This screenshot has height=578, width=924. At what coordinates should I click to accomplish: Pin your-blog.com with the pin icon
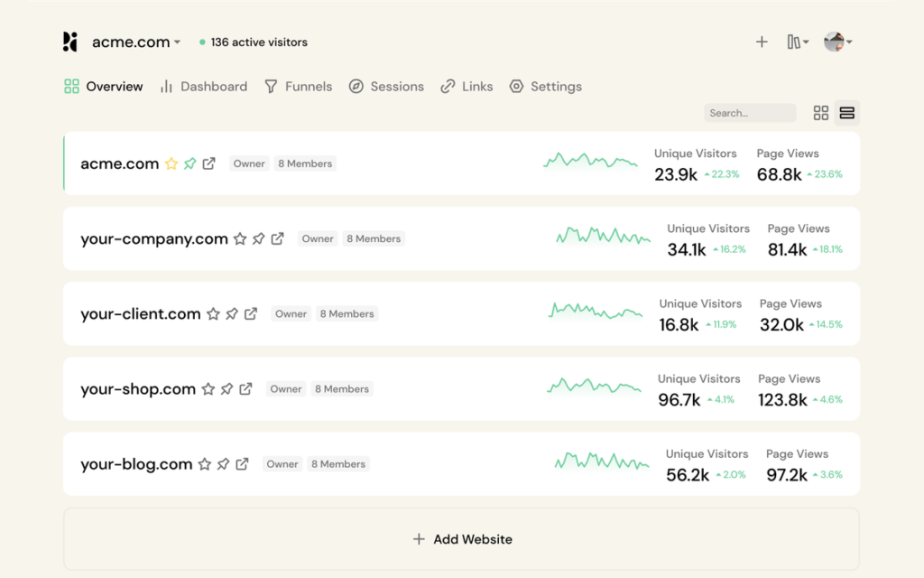pyautogui.click(x=224, y=464)
